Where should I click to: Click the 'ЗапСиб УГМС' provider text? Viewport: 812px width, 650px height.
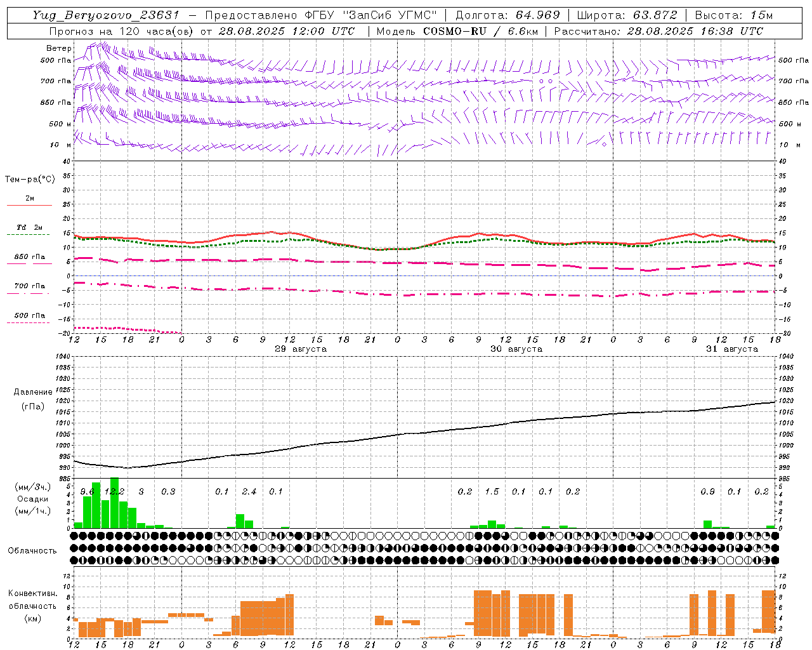coord(390,15)
